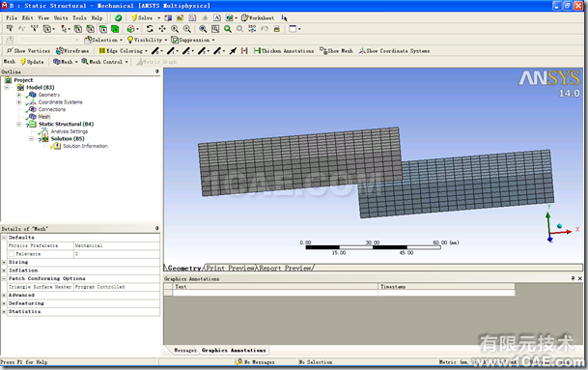This screenshot has height=370, width=588.
Task: Toggle the Show Vertices option
Action: coord(28,50)
